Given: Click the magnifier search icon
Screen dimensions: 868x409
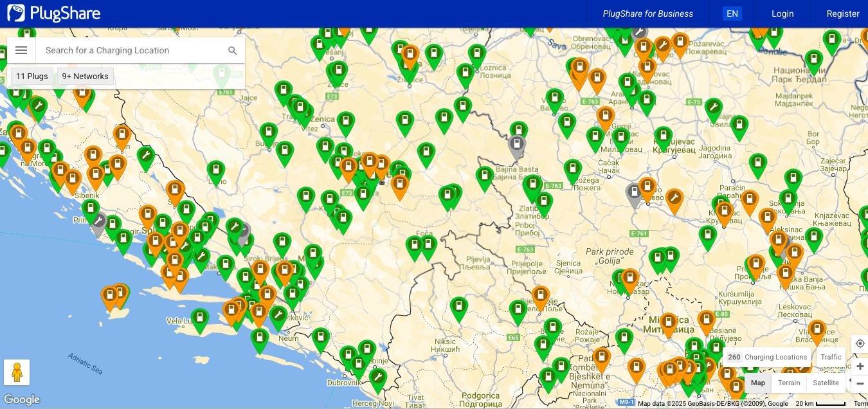Looking at the screenshot, I should [233, 51].
